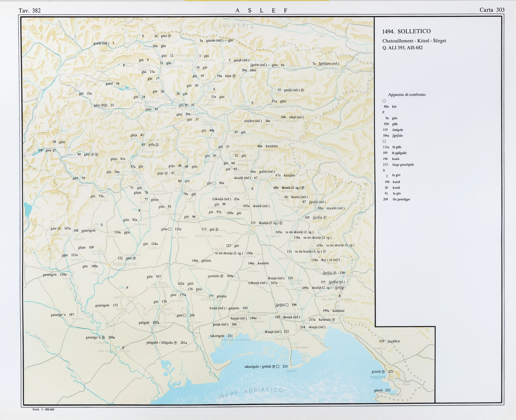Click the circle marker beside giti 80a
Image resolution: width=516 pixels, height=420 pixels.
(214, 183)
